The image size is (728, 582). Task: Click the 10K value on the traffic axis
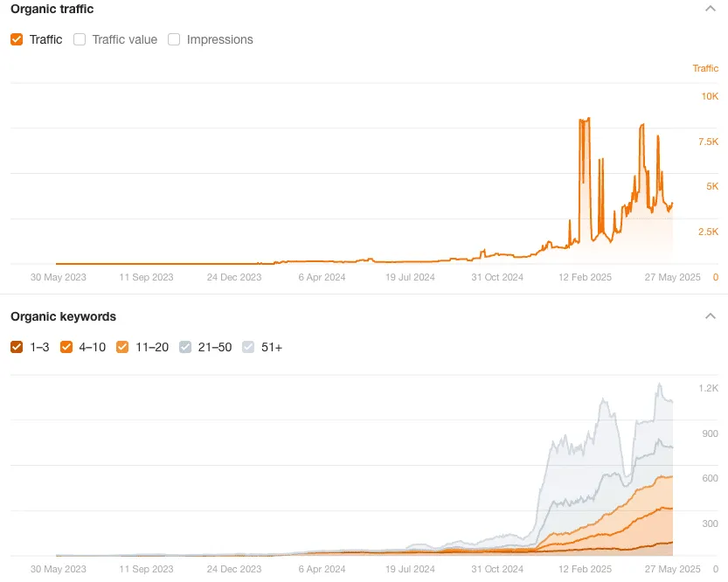click(710, 95)
